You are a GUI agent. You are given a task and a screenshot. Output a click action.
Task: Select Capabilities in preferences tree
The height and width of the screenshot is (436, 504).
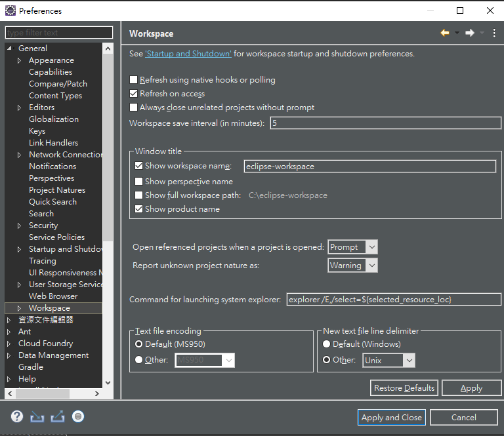[x=51, y=72]
